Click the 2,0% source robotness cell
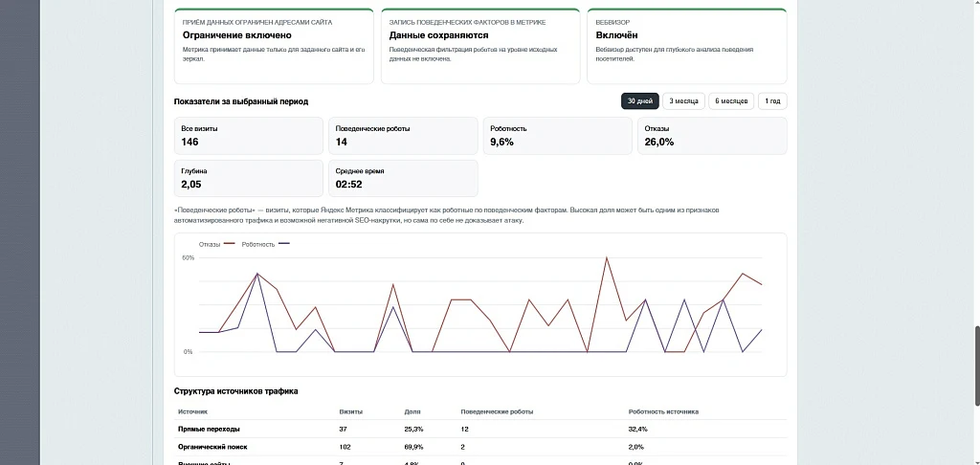Image resolution: width=980 pixels, height=465 pixels. [x=636, y=447]
